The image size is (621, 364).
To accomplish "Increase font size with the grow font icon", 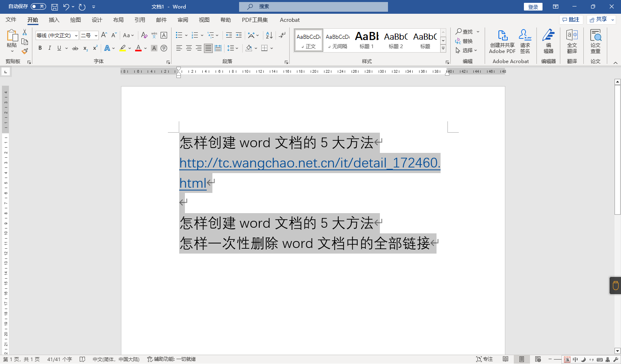I will point(104,35).
